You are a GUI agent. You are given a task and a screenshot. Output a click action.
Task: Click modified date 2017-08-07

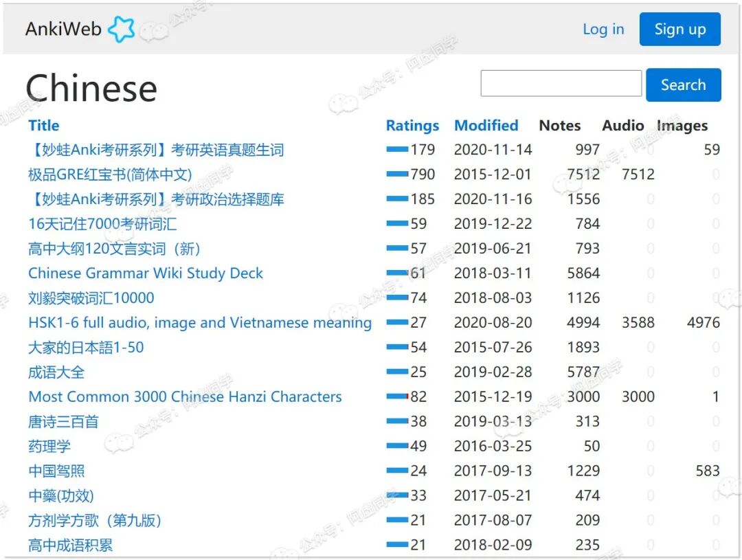(x=493, y=519)
